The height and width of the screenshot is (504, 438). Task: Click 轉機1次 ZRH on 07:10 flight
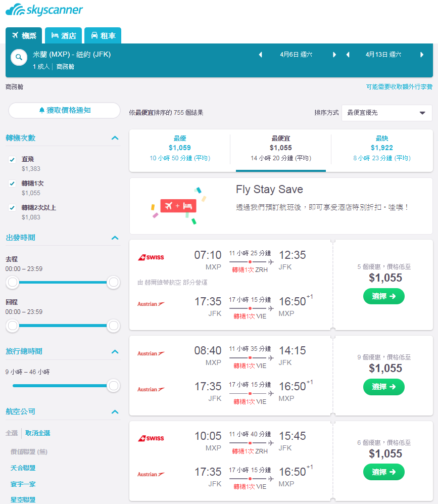pyautogui.click(x=250, y=269)
